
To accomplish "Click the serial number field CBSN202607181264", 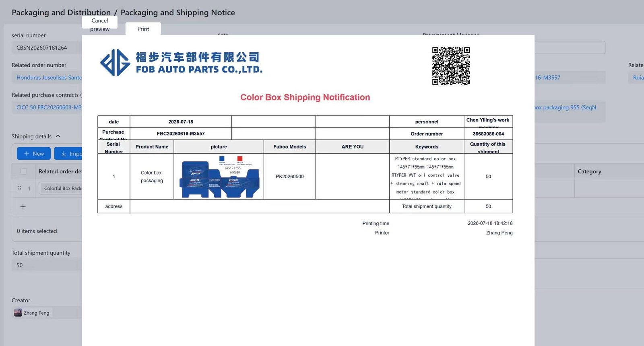I will (47, 48).
